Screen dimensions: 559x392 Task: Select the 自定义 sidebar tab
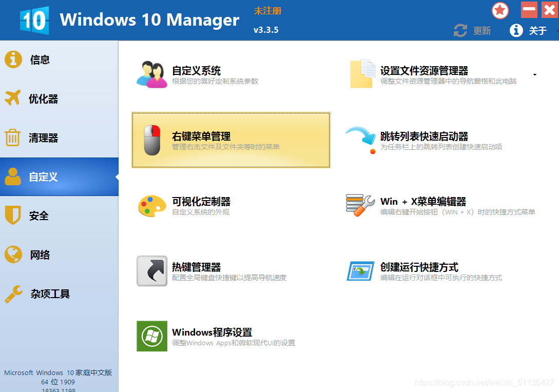(x=59, y=177)
